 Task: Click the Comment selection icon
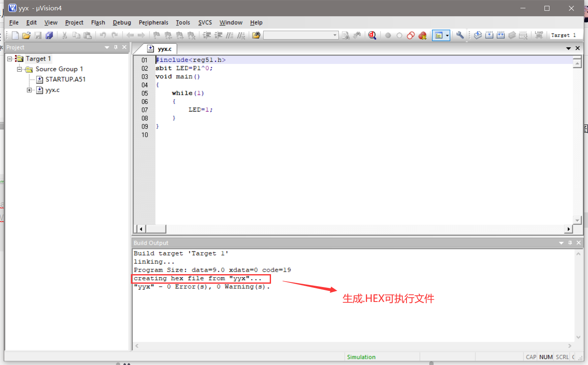[x=230, y=35]
